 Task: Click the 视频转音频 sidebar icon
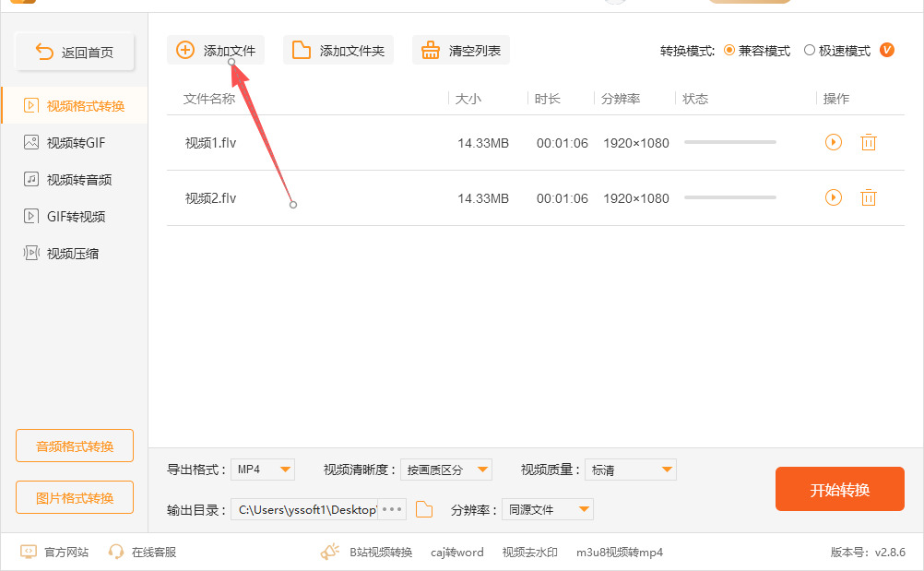point(30,179)
